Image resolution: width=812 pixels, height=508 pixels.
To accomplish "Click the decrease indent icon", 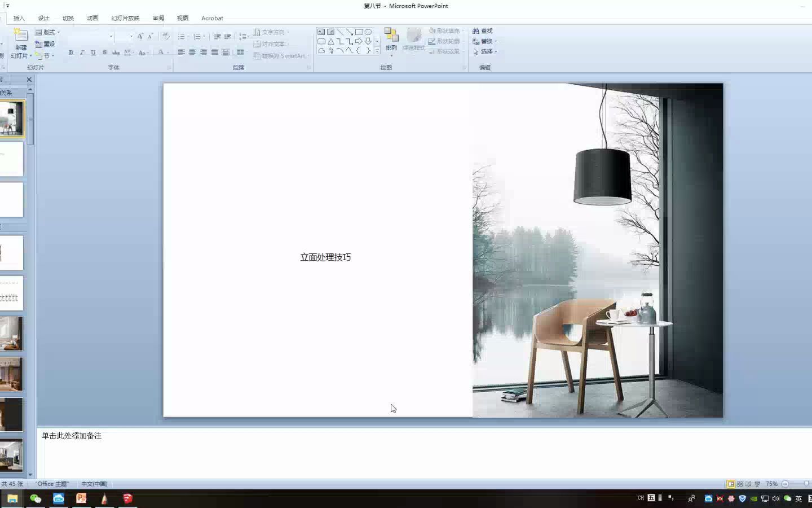I will tap(217, 36).
